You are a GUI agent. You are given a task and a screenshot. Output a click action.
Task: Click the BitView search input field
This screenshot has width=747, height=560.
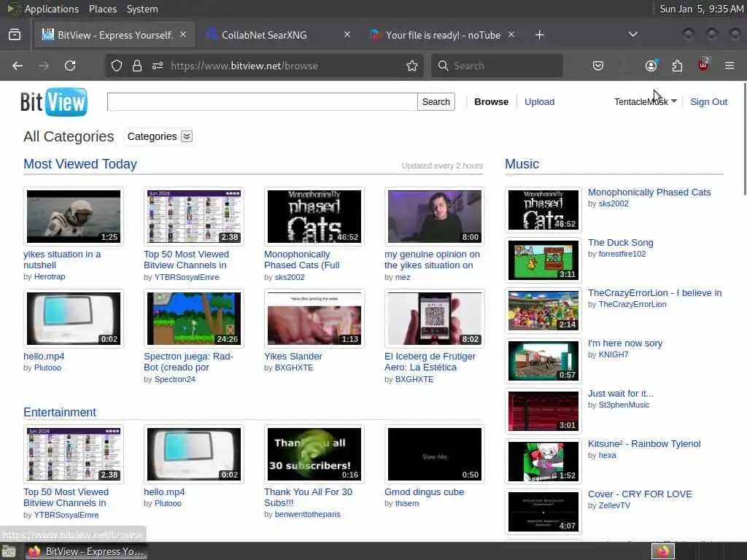point(262,102)
